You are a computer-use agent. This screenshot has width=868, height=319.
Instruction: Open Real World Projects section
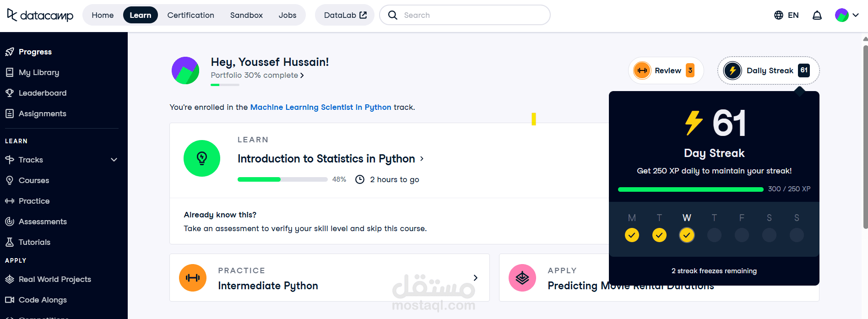click(54, 279)
